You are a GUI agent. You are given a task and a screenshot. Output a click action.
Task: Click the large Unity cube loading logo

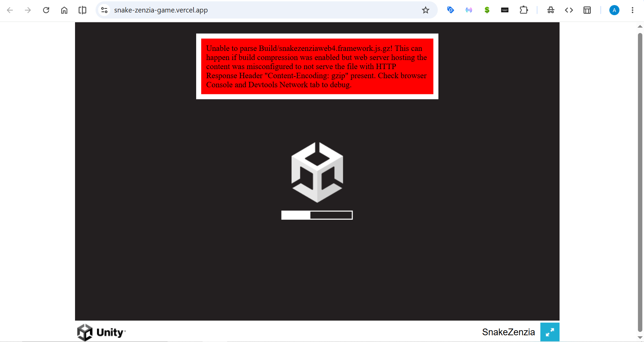[317, 172]
